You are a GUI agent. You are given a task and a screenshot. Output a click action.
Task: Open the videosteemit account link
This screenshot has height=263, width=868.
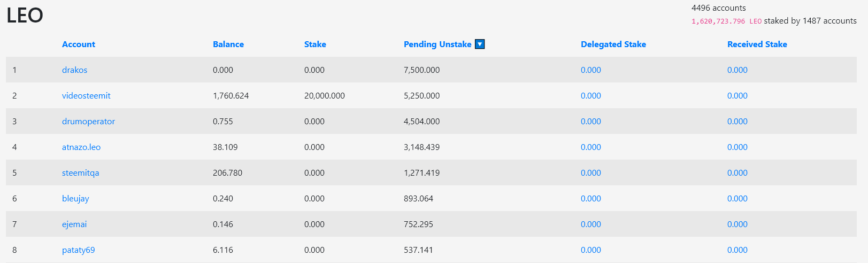(x=86, y=96)
